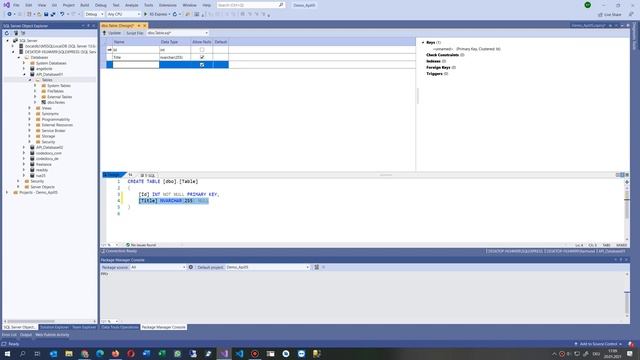This screenshot has width=640, height=360.
Task: Click the API_Database01 database icon in the tree
Action: point(32,74)
